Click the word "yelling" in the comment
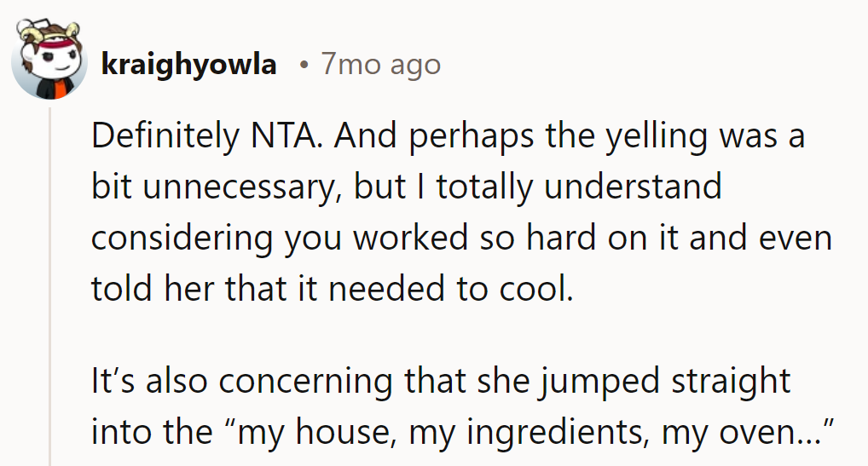This screenshot has width=868, height=466. [652, 136]
